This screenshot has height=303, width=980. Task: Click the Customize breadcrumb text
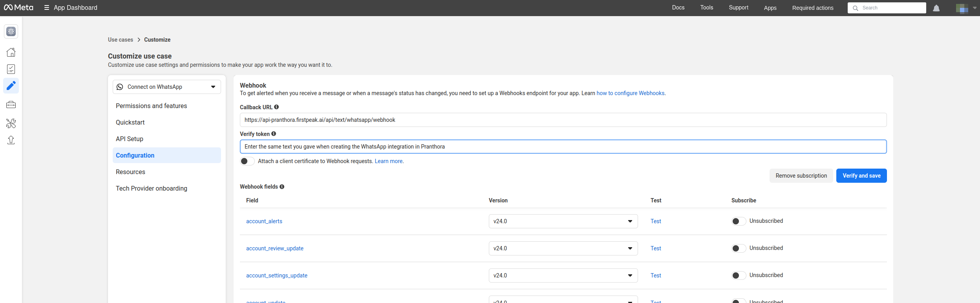[157, 40]
